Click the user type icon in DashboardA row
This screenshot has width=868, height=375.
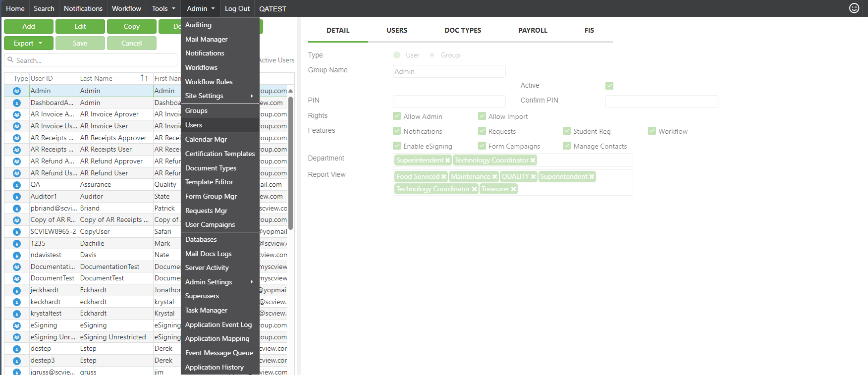17,103
